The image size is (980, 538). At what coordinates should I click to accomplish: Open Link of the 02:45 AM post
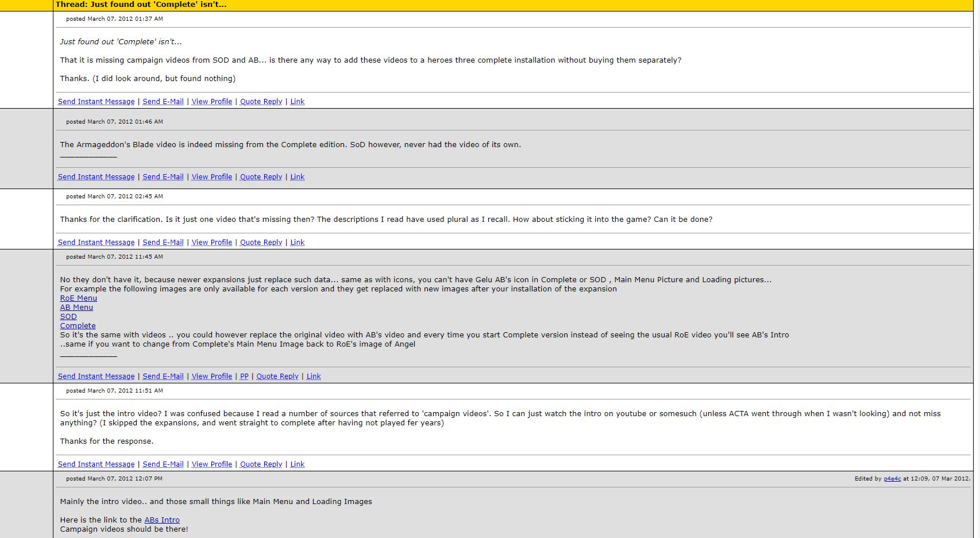click(297, 243)
